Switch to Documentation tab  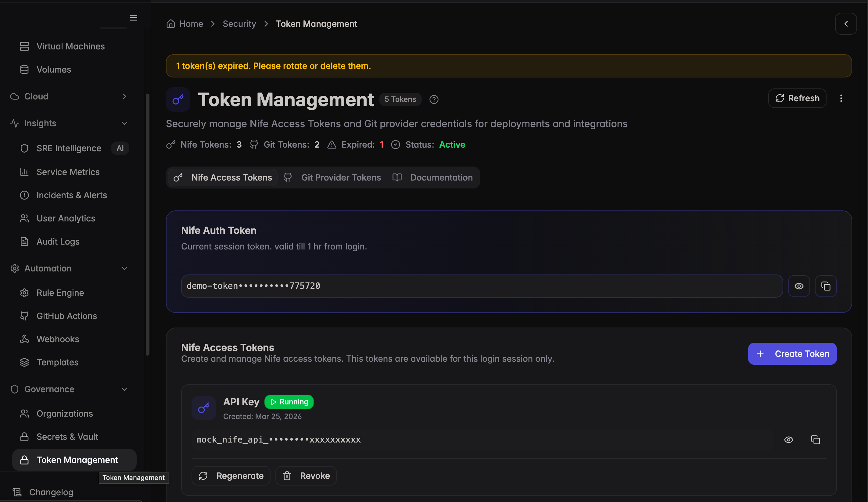click(432, 177)
